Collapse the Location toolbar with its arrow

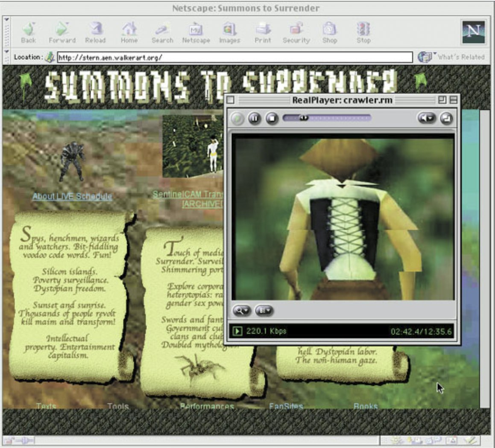7,51
